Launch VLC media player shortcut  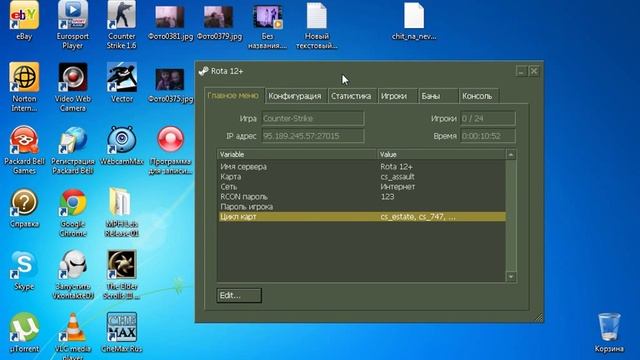pos(73,336)
